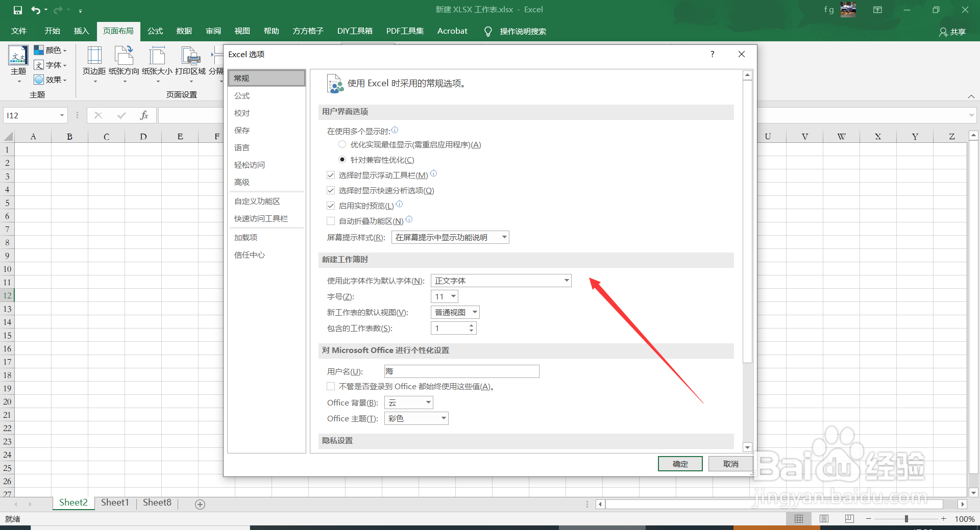Open the Margins (页边距) options
Viewport: 980px width, 530px height.
point(94,64)
